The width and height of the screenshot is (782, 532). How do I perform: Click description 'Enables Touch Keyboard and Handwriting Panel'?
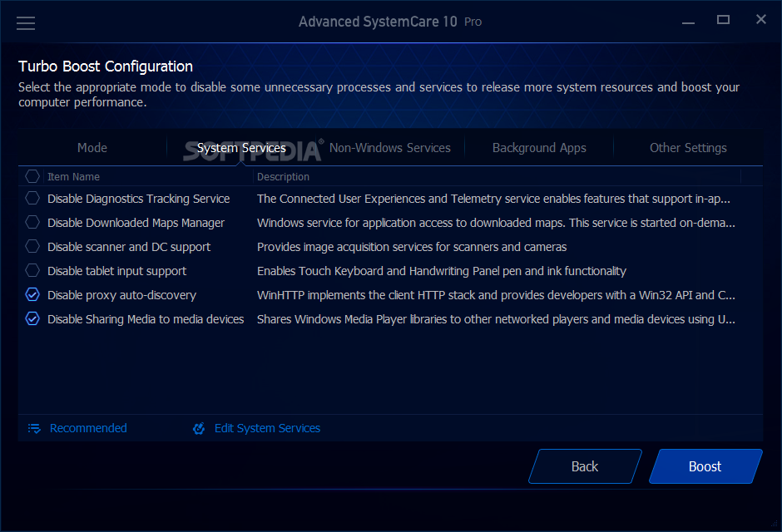[x=442, y=271]
